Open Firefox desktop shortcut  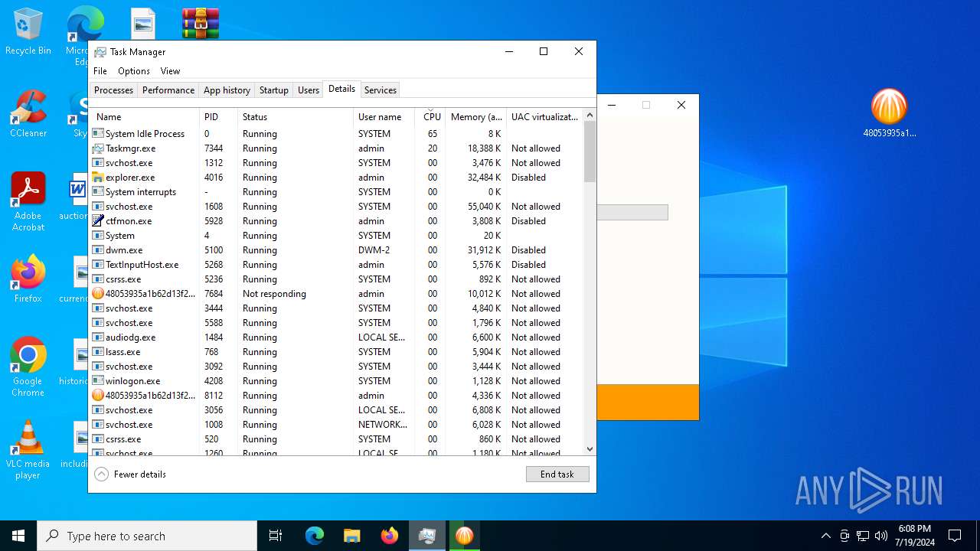[28, 279]
